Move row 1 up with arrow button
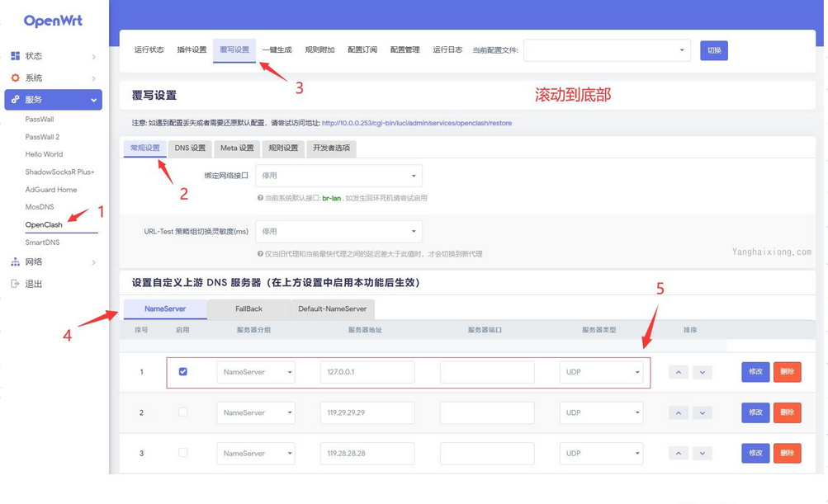The width and height of the screenshot is (828, 504). 679,372
